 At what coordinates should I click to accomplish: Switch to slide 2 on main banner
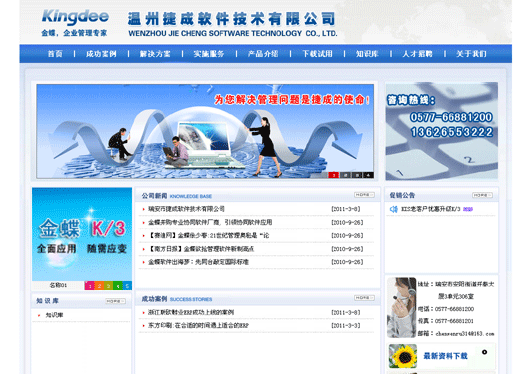tap(345, 175)
